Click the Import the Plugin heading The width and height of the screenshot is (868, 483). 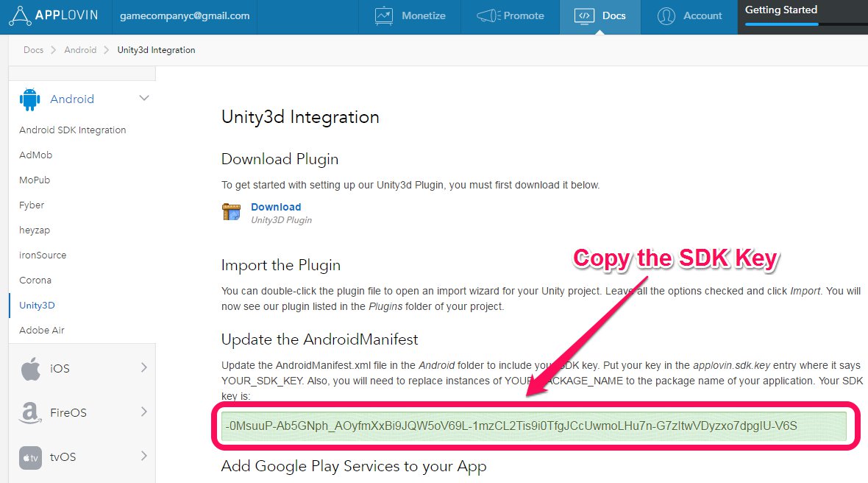point(281,265)
